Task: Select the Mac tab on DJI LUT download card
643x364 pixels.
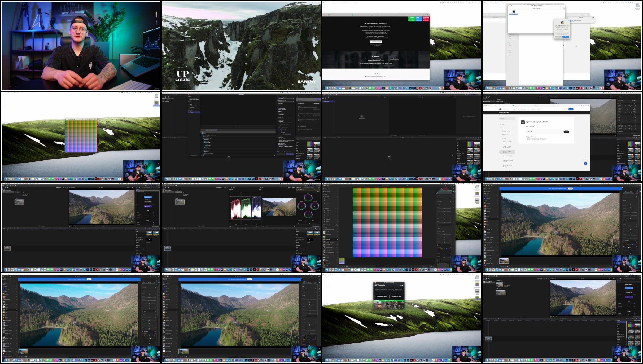Action: click(x=527, y=127)
